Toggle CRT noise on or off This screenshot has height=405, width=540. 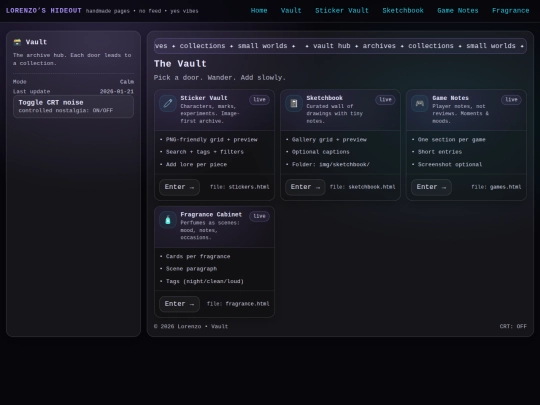click(73, 106)
